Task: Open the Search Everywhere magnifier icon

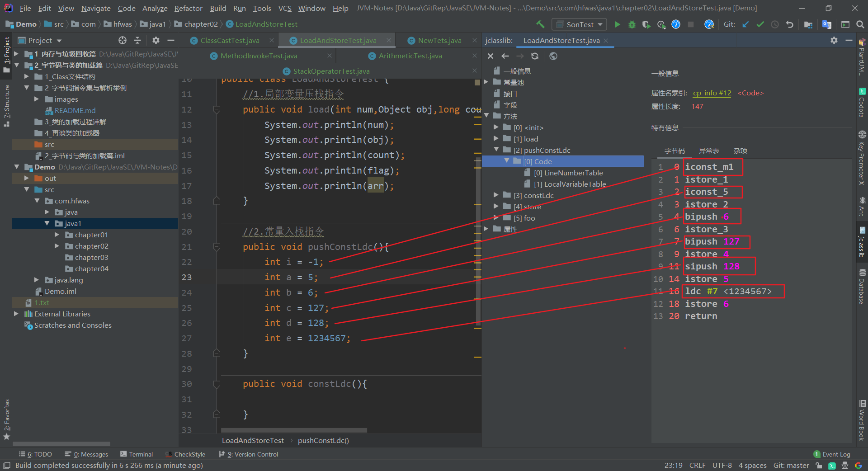Action: coord(860,24)
